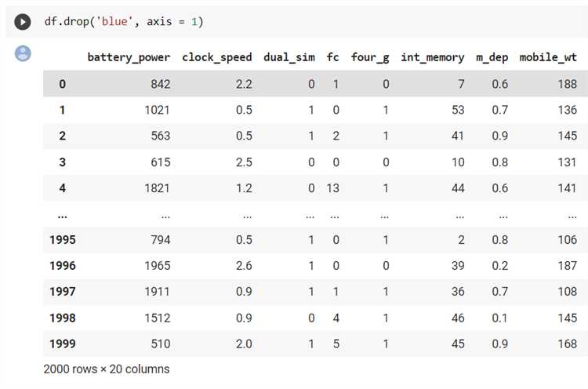Select the clock_speed column header

coord(216,57)
